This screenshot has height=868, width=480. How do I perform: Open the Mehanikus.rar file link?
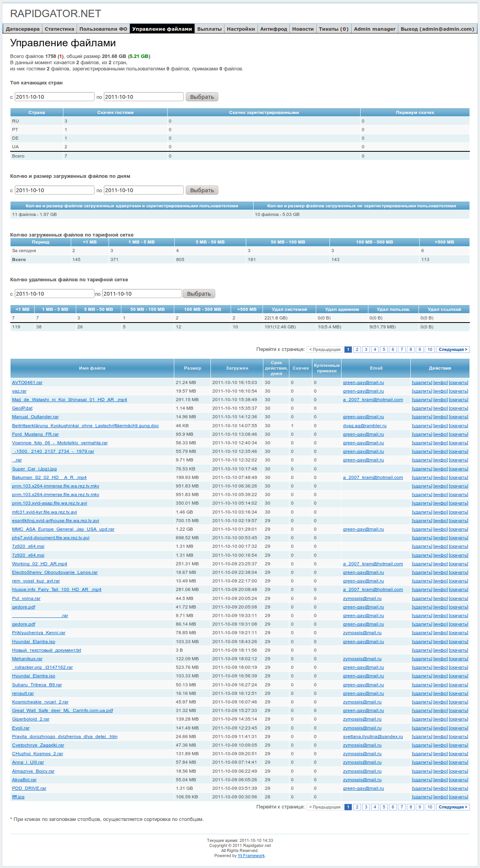[x=27, y=659]
